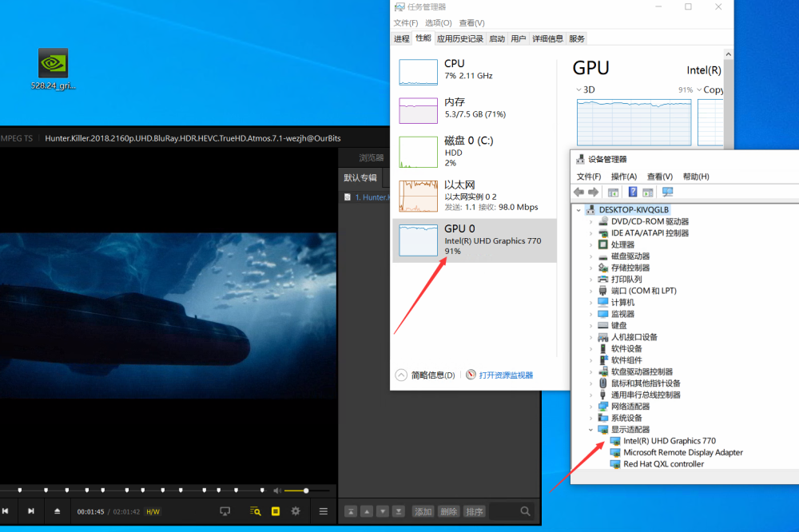This screenshot has height=532, width=799.
Task: Collapse to 简略信息(D) view
Action: [425, 375]
